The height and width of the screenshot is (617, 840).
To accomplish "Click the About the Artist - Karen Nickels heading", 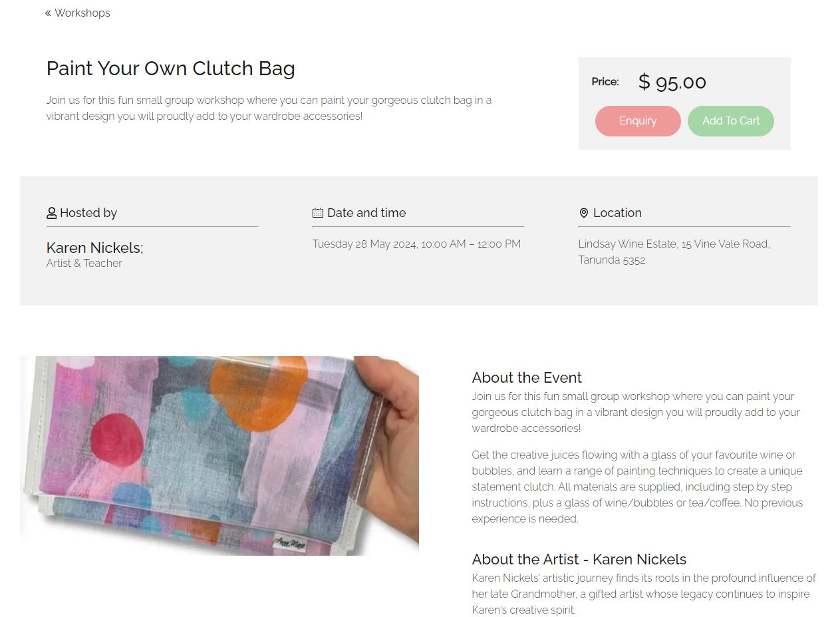I will (579, 560).
